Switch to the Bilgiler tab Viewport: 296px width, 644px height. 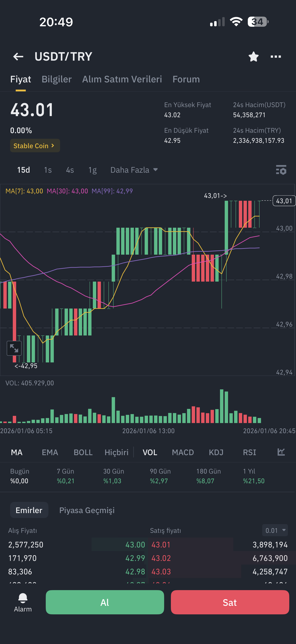57,79
